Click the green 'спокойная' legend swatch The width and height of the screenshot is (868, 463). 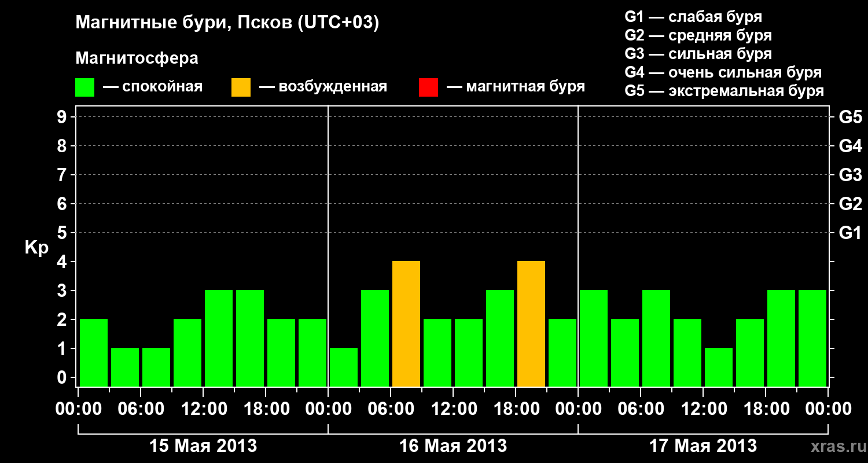(x=85, y=87)
